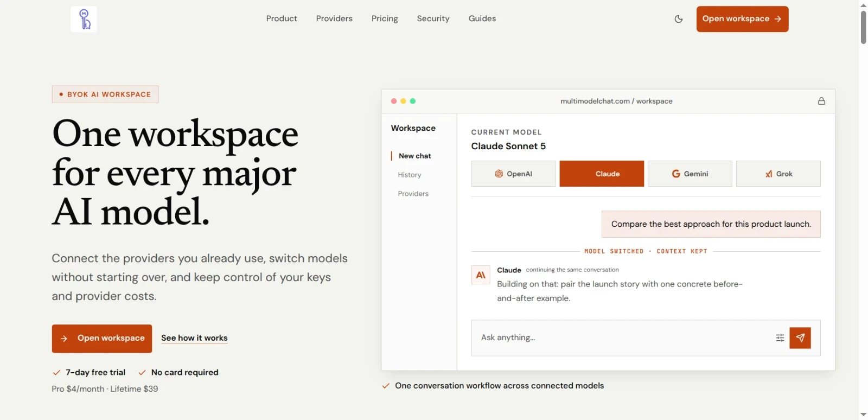Click the key logo in the header
Screen dimensions: 868x420
tap(84, 19)
